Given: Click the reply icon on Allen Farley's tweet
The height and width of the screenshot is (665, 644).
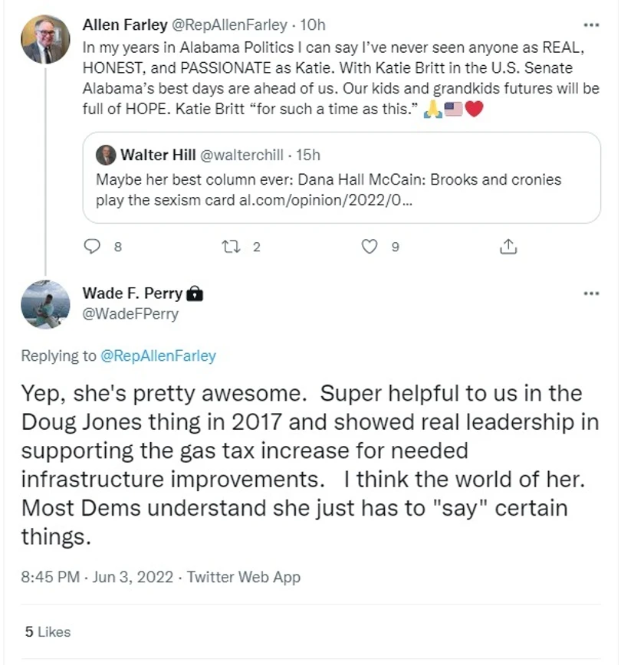Looking at the screenshot, I should [92, 247].
